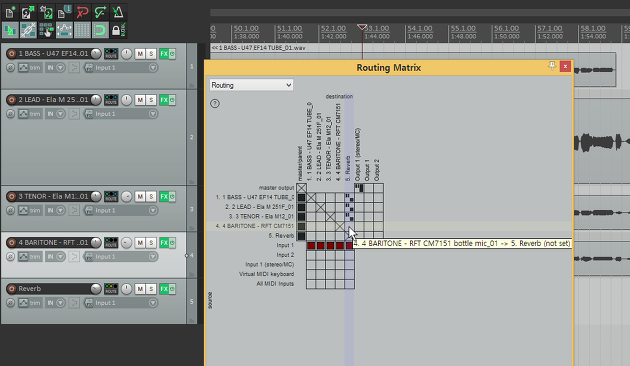The width and height of the screenshot is (630, 366).
Task: Create a new project from toolbar
Action: 10,12
